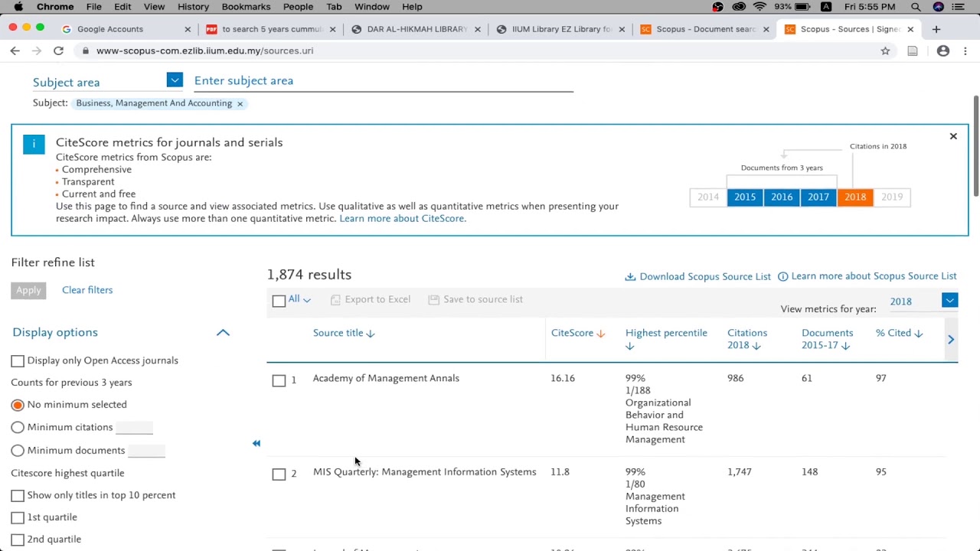Click the Save to source list icon

click(x=433, y=299)
